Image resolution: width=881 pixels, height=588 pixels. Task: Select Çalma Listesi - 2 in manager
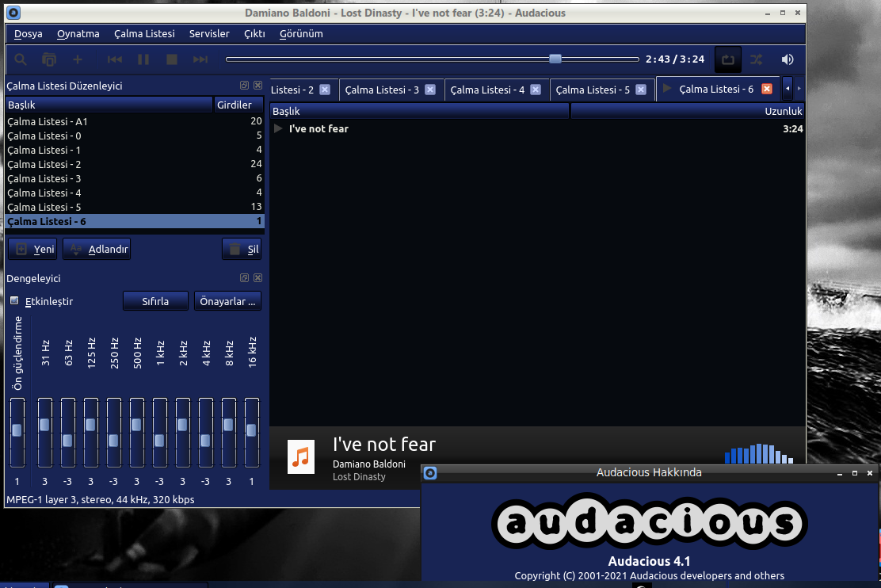(x=135, y=164)
